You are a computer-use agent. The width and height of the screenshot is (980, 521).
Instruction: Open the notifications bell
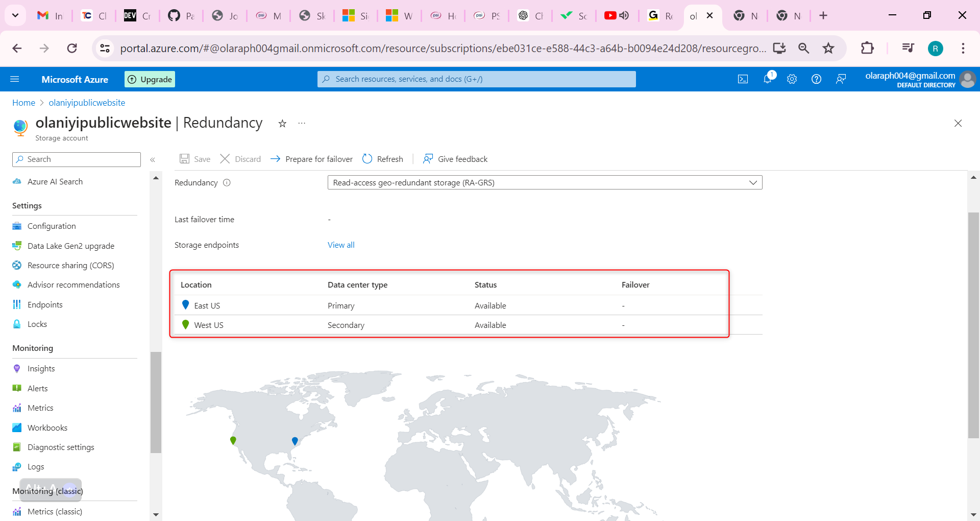coord(767,79)
